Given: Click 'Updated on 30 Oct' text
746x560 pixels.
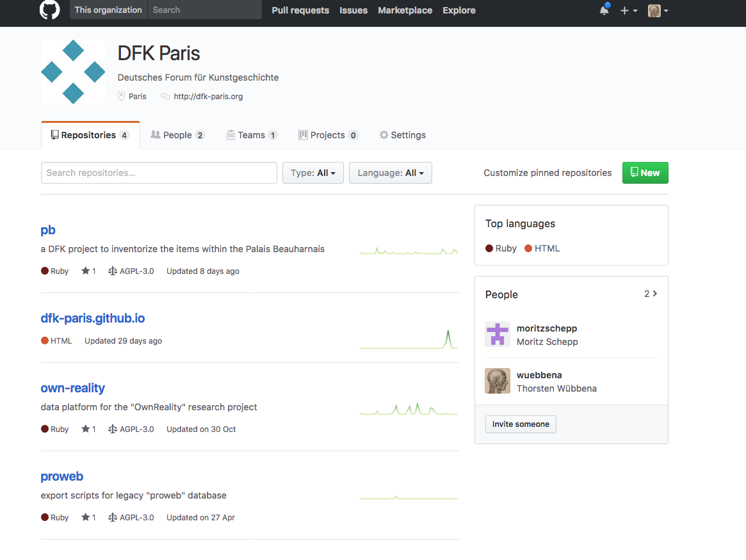Looking at the screenshot, I should (201, 429).
